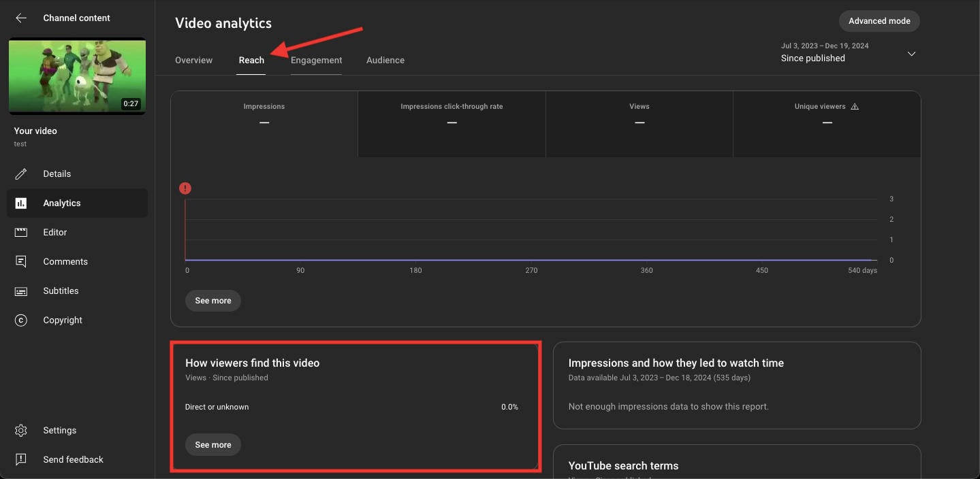This screenshot has width=980, height=479.
Task: Select the Impressions click-through rate metric card
Action: tap(452, 124)
